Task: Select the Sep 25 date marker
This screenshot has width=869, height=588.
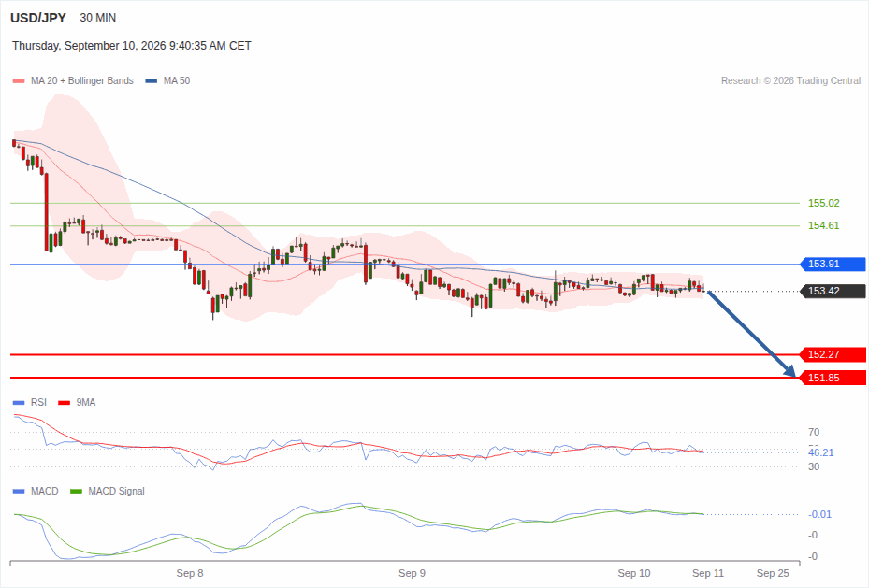Action: tap(773, 573)
